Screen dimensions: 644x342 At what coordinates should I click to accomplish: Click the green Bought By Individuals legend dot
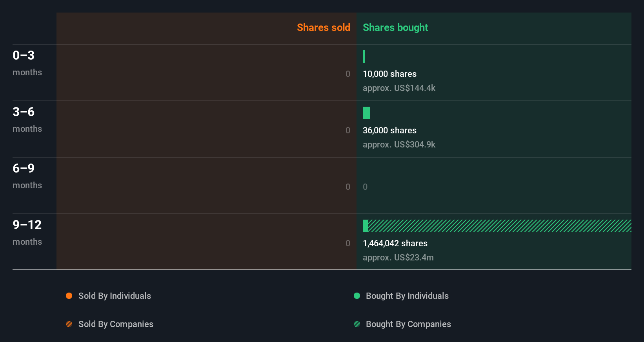click(x=357, y=296)
